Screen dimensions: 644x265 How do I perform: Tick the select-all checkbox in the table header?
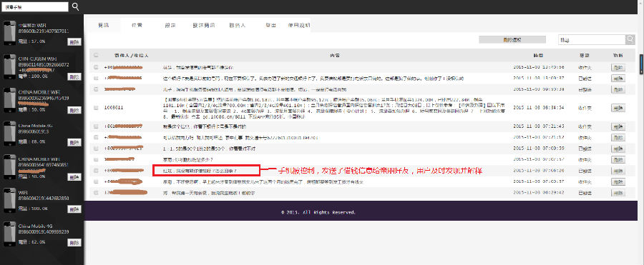click(x=96, y=55)
